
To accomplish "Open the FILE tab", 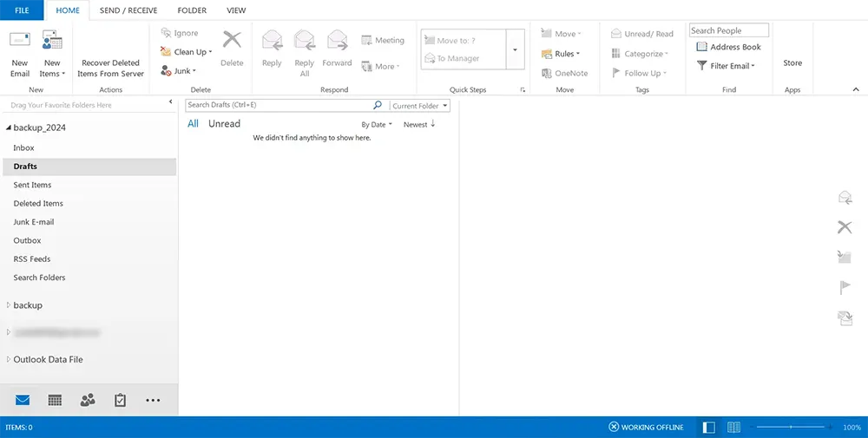I will click(x=23, y=10).
